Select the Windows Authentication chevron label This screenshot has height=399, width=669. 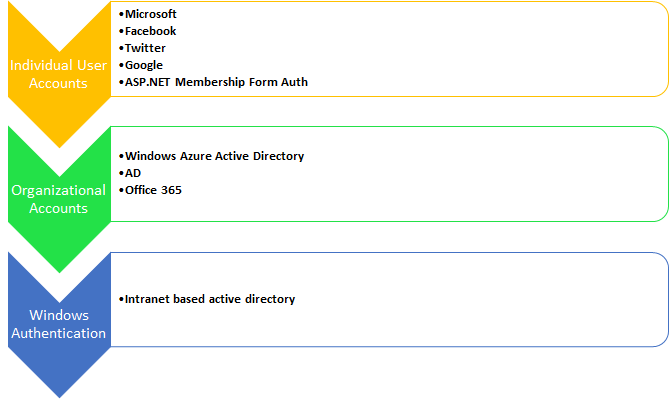[58, 324]
